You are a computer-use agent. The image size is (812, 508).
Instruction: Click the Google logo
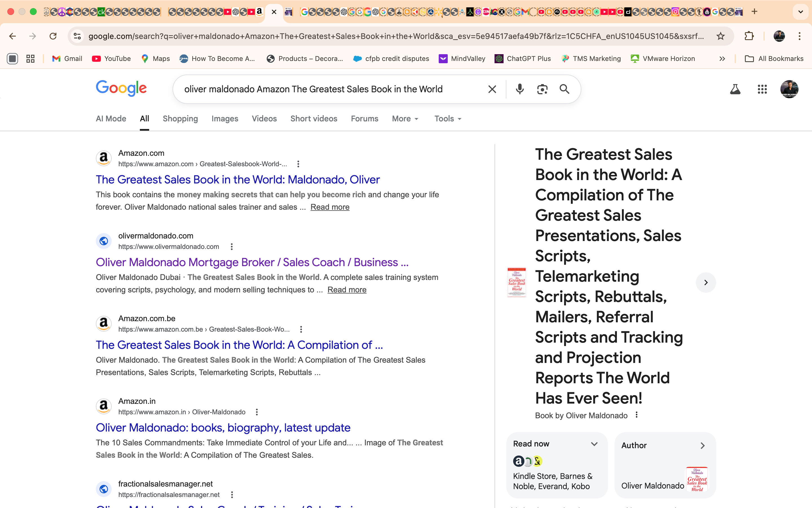click(121, 88)
